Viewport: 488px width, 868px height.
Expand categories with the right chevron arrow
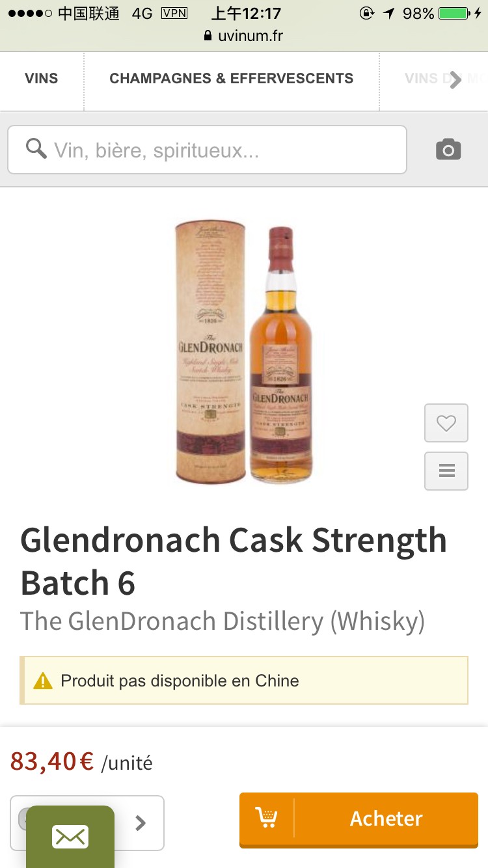[x=455, y=80]
